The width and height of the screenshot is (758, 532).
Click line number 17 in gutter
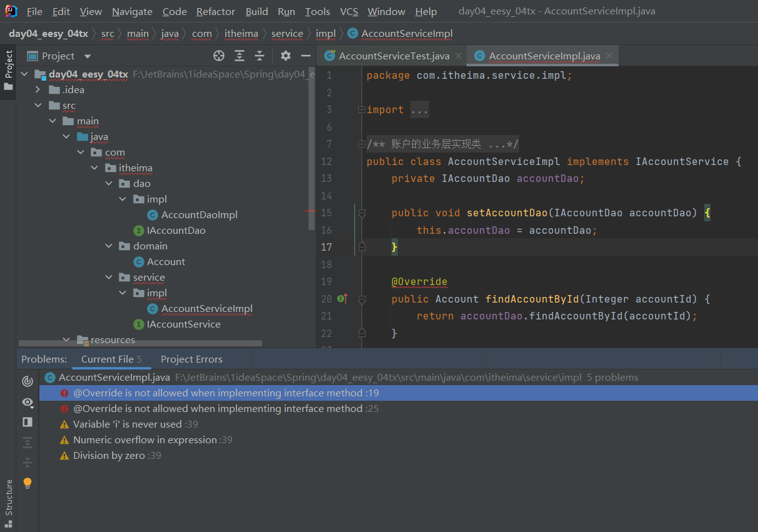click(326, 247)
